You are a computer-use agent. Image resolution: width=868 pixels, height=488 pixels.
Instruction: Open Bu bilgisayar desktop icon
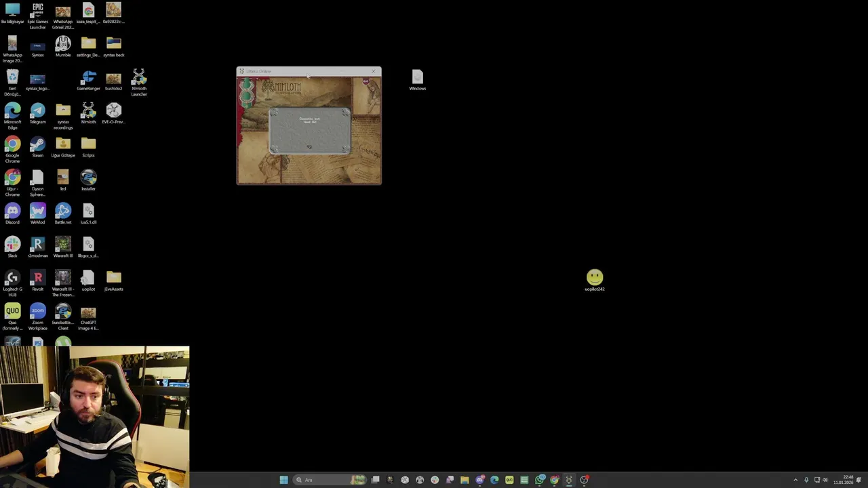[x=12, y=14]
